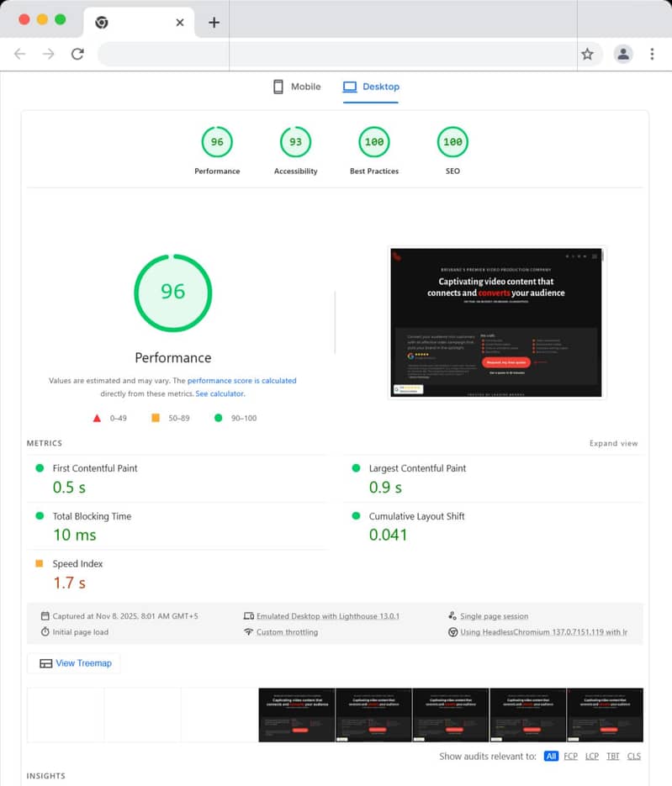Screen dimensions: 672x786
Task: Click the browser forward arrow
Action: (x=48, y=54)
